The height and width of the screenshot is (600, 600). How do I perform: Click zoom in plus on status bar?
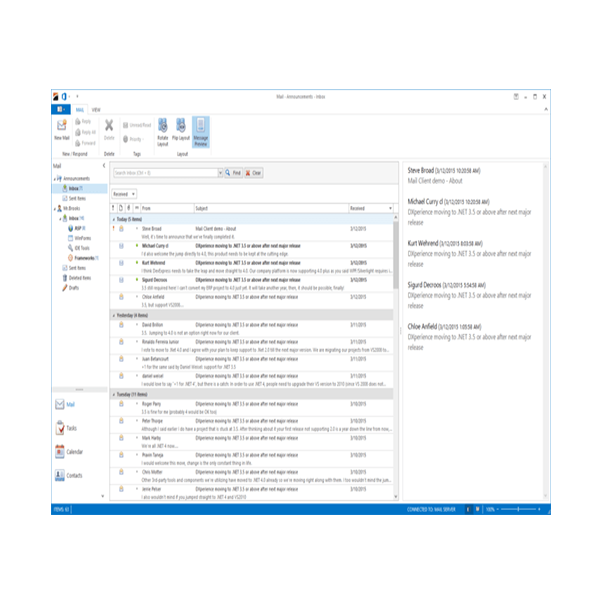[x=539, y=509]
